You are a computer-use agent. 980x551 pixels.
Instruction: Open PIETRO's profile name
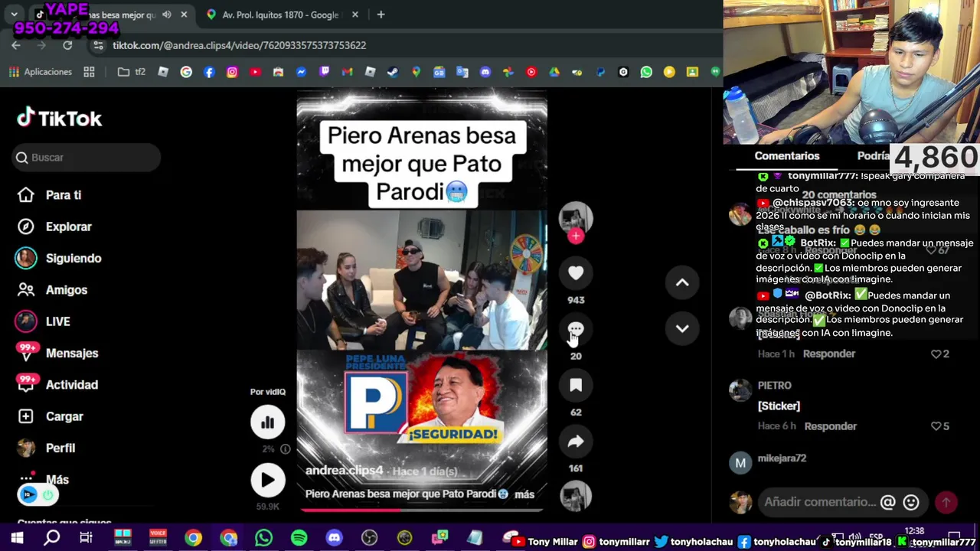coord(774,386)
